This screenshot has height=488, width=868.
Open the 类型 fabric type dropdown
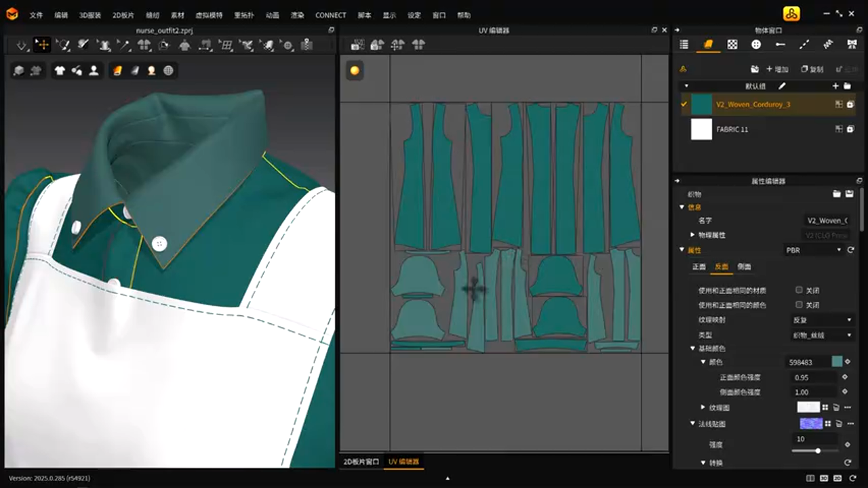coord(821,335)
